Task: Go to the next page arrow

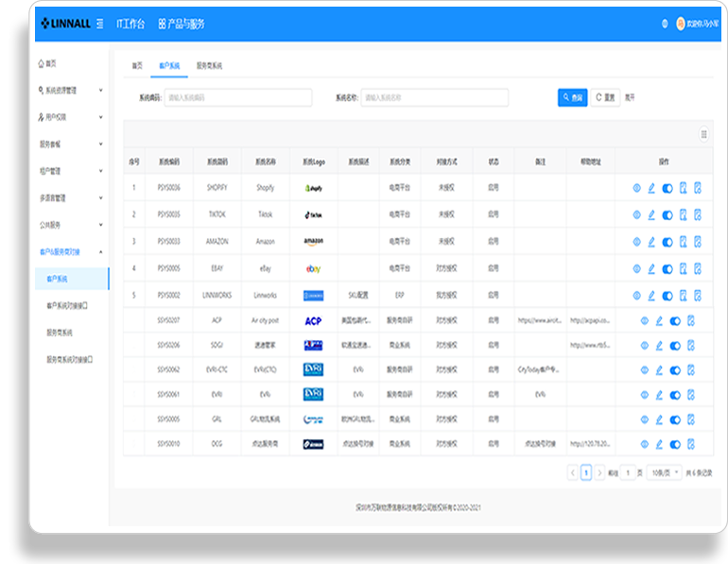Action: click(599, 472)
